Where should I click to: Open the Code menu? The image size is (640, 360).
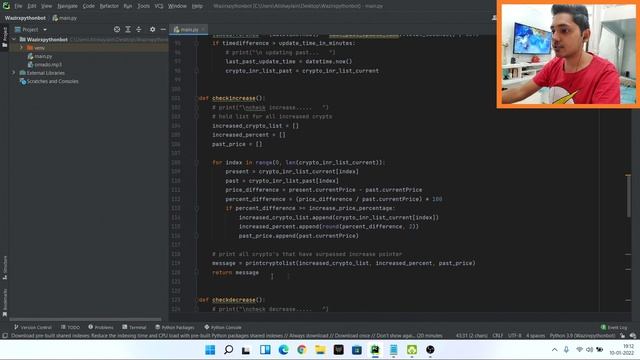pyautogui.click(x=89, y=6)
